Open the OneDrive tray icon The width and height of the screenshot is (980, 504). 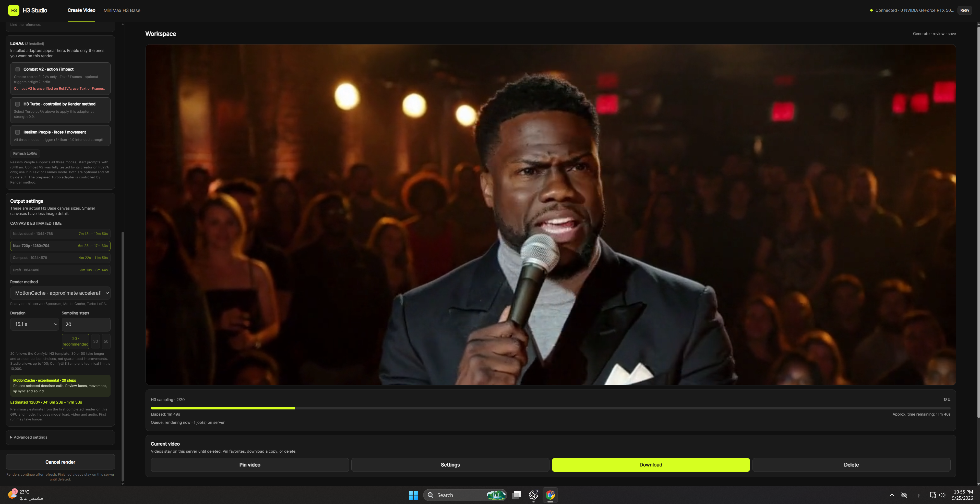point(904,495)
